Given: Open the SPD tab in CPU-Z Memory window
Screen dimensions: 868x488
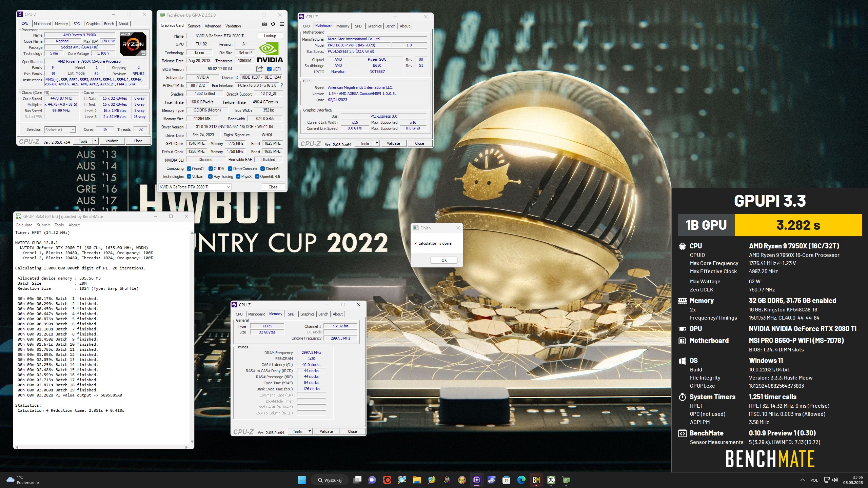Looking at the screenshot, I should click(x=291, y=314).
